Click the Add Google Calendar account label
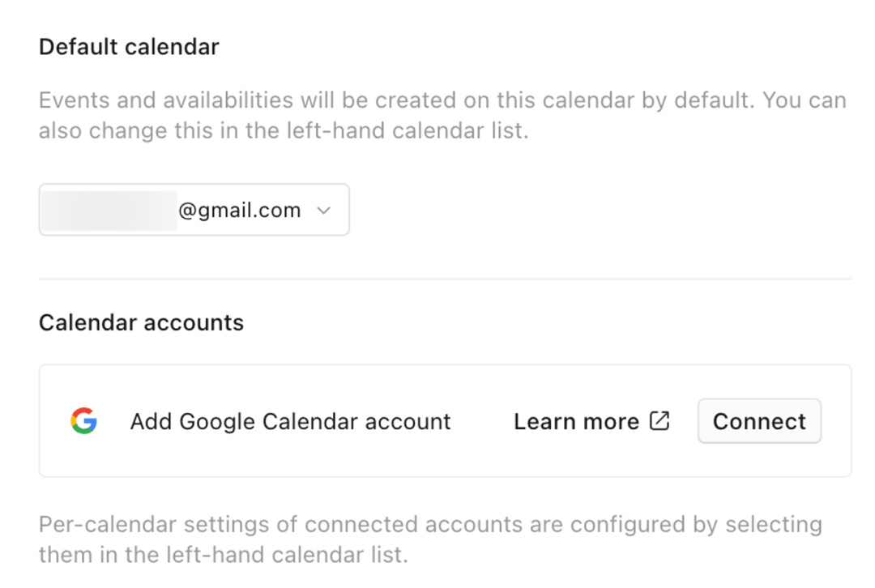 pos(290,421)
